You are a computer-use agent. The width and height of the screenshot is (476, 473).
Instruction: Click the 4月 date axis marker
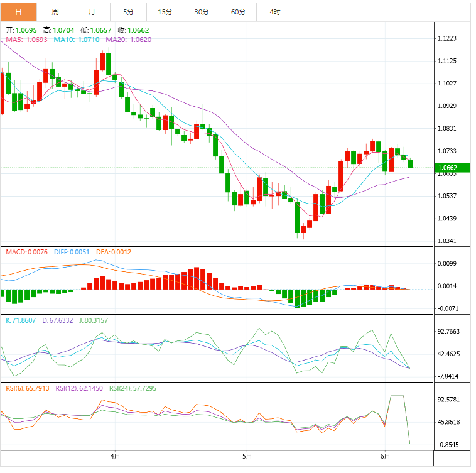pyautogui.click(x=115, y=456)
